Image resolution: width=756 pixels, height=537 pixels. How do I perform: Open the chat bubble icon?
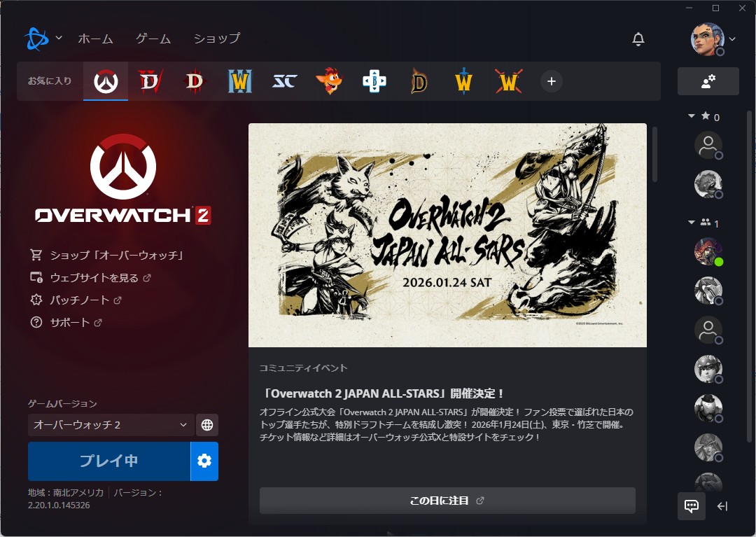pyautogui.click(x=692, y=506)
